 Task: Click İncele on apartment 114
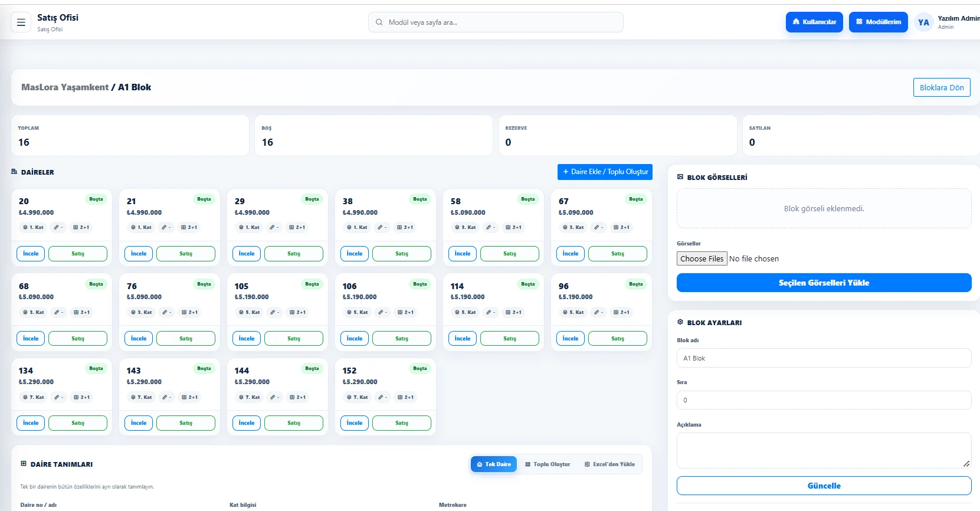coord(463,339)
